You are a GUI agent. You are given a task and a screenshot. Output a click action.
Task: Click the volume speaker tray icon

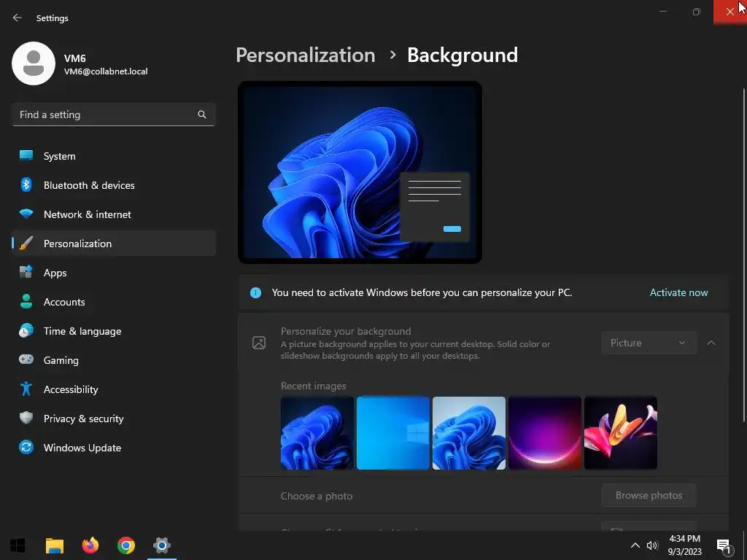pyautogui.click(x=651, y=545)
